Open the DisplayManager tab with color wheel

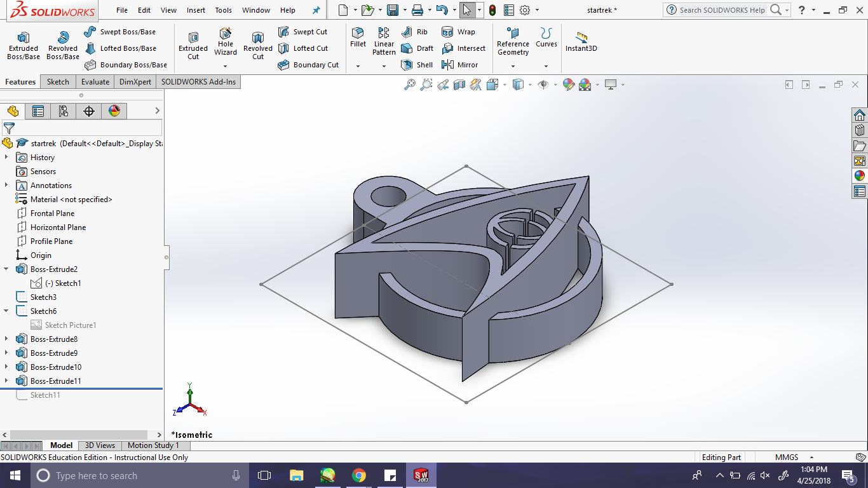point(114,111)
